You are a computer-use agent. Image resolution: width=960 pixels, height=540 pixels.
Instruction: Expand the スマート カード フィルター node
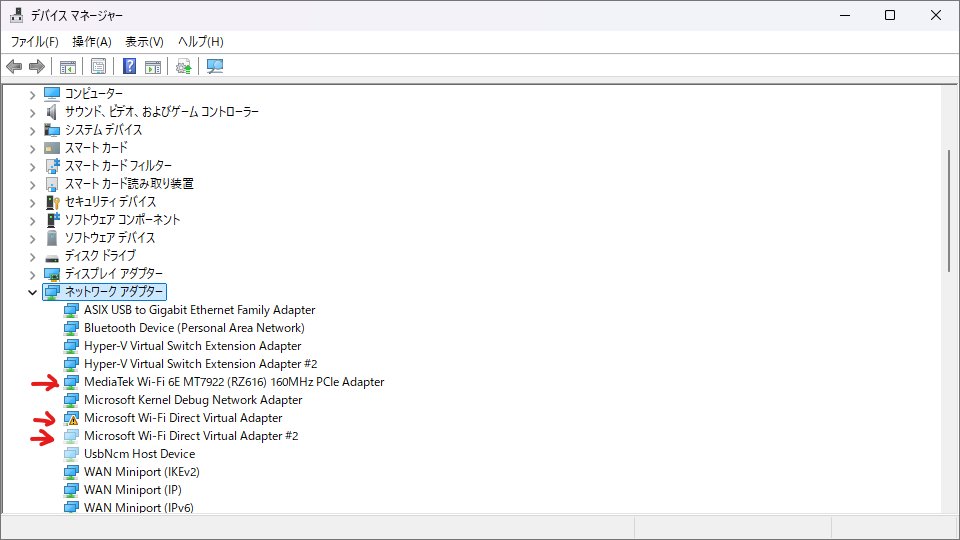(x=32, y=167)
